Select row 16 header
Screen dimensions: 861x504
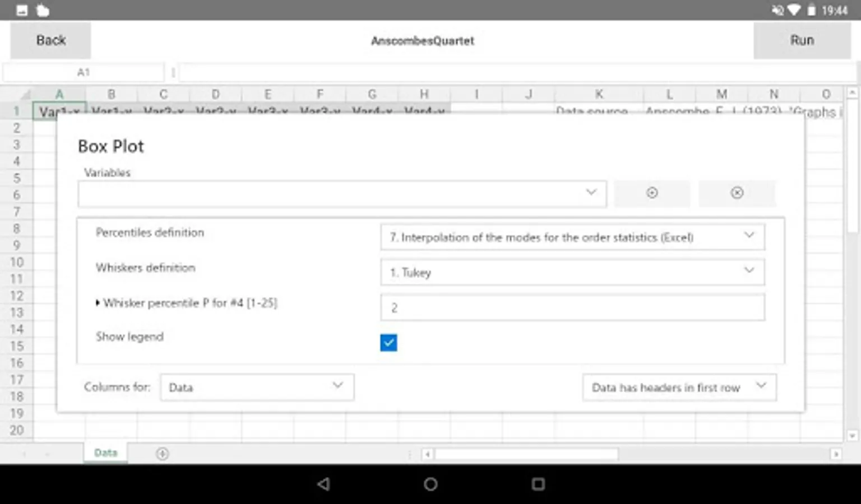tap(17, 363)
